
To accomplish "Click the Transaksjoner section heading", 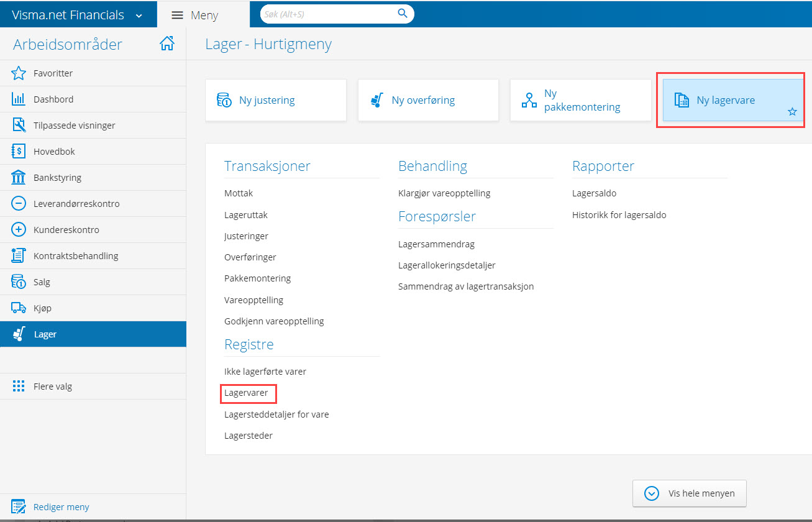I will [x=267, y=166].
